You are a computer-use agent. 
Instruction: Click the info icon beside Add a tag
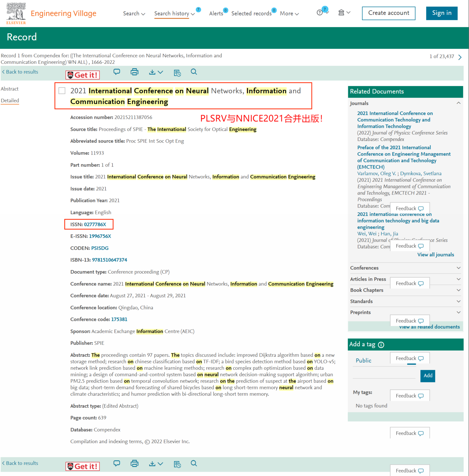tap(381, 345)
